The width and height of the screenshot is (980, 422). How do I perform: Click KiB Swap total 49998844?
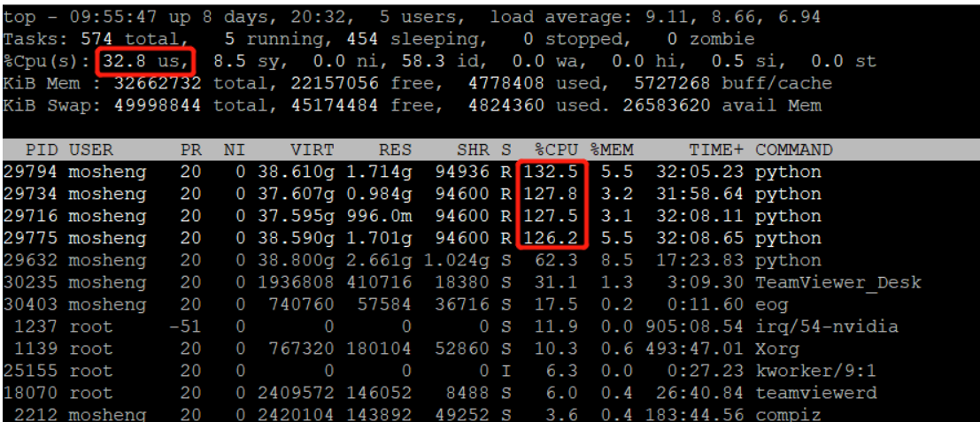158,105
